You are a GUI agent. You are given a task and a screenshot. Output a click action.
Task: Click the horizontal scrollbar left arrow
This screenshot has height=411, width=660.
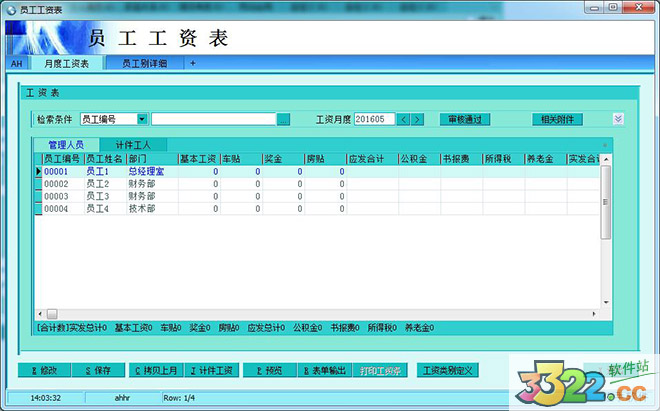(40, 314)
